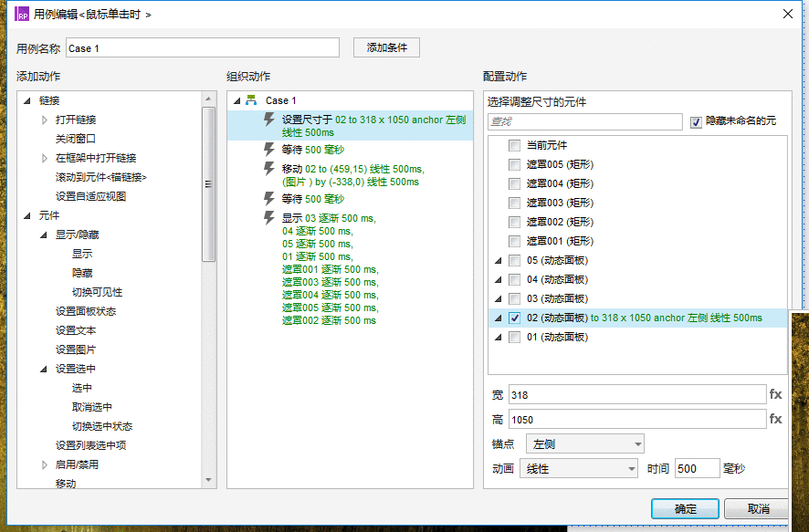The height and width of the screenshot is (532, 809).
Task: Click lightning icon of 设置尺寸于 action
Action: tap(268, 120)
